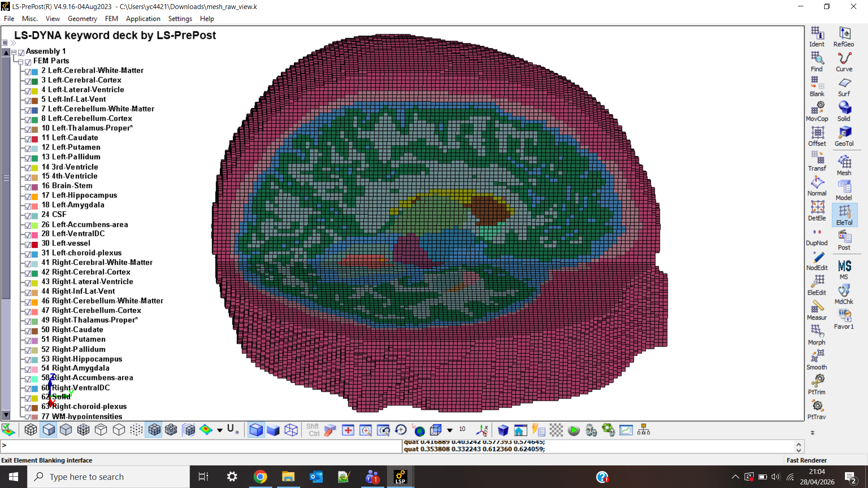
Task: Collapse the Assembly 1 tree node
Action: 14,52
